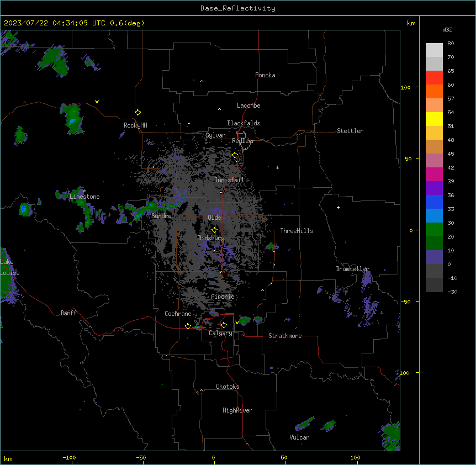Click the white plus marker west of Drumheller

point(338,207)
